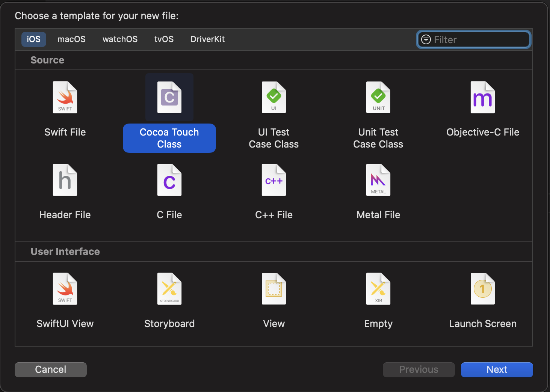Click the 'Empty' label text
This screenshot has width=550, height=392.
tap(378, 324)
